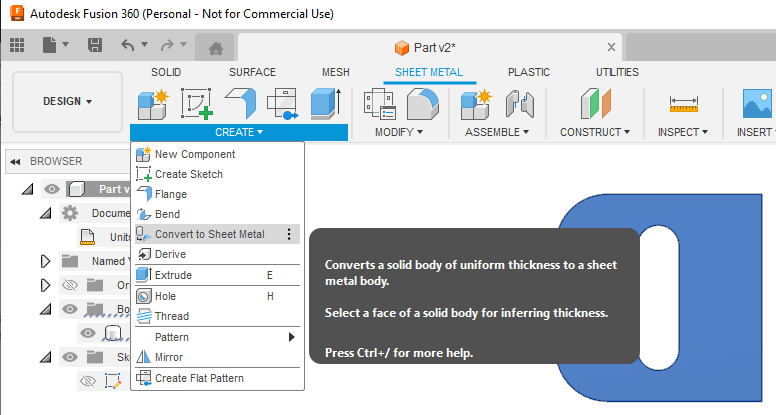The image size is (776, 415).
Task: Choose Derive from the Create menu
Action: tap(217, 254)
